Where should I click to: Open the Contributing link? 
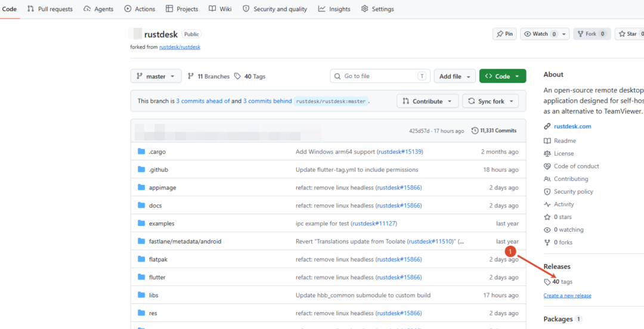pos(571,179)
